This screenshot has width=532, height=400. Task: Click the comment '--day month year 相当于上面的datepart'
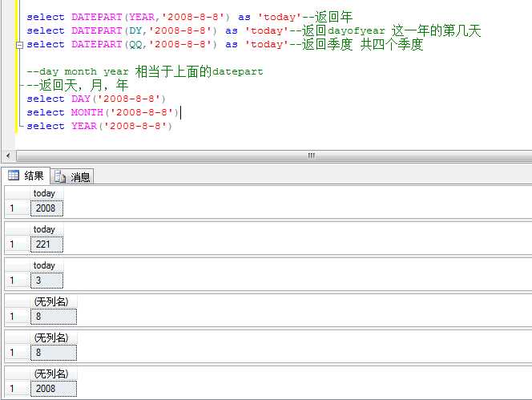click(145, 71)
